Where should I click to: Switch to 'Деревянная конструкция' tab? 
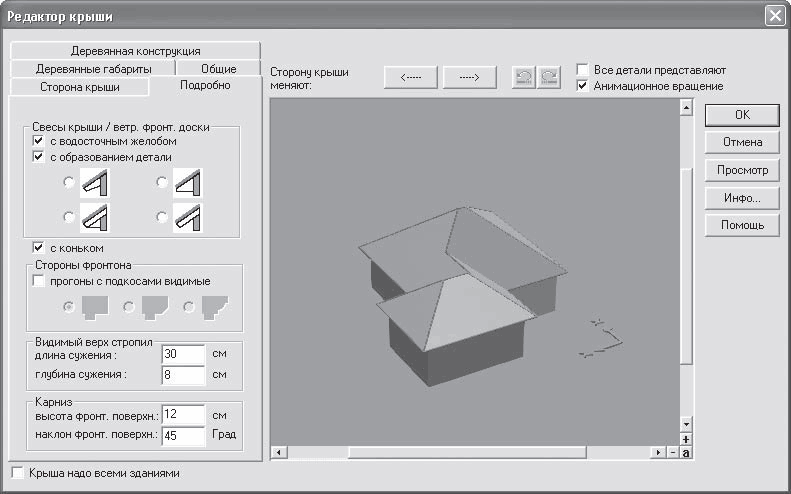point(135,51)
